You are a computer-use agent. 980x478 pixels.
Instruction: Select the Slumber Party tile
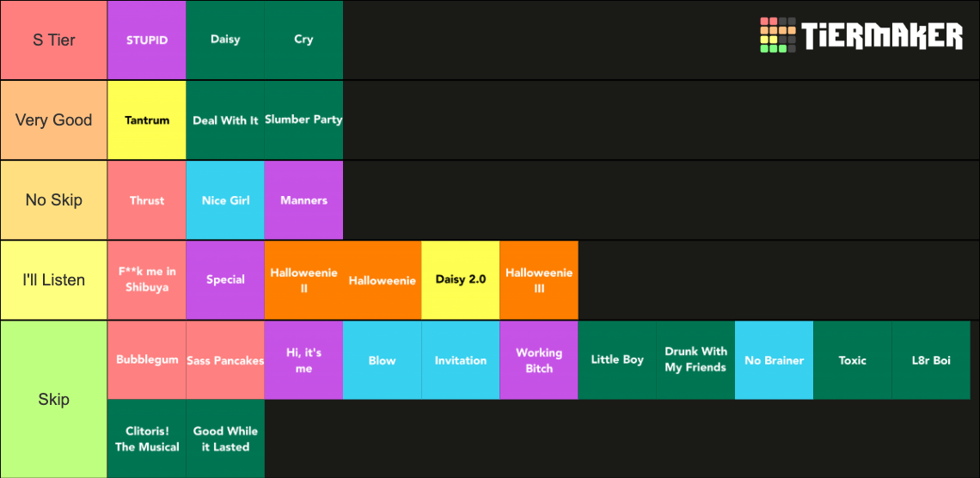[303, 120]
